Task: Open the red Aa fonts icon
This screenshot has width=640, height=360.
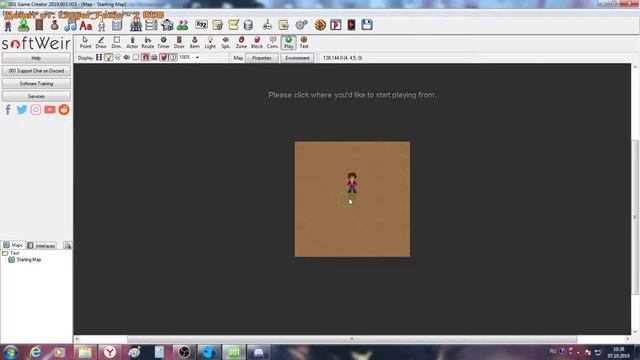Action: pos(86,25)
